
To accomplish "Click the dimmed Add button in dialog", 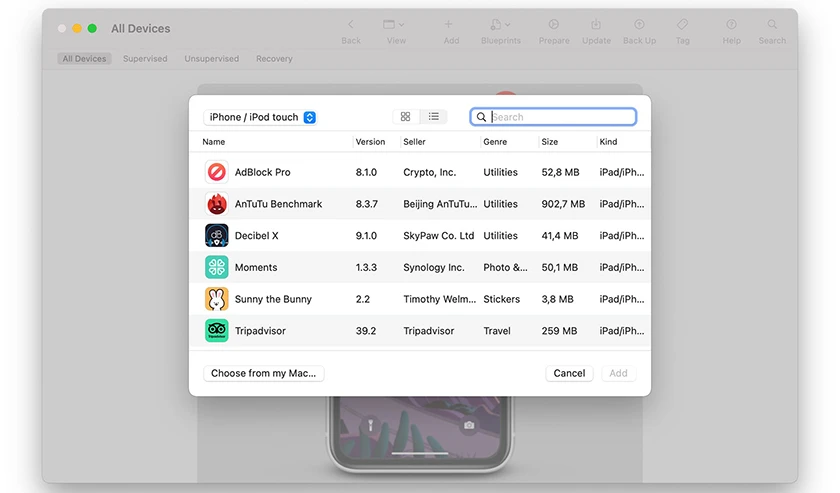I will (618, 373).
